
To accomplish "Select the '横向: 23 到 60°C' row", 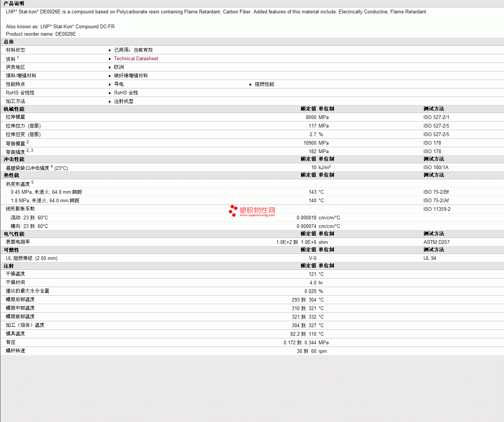I will [29, 226].
